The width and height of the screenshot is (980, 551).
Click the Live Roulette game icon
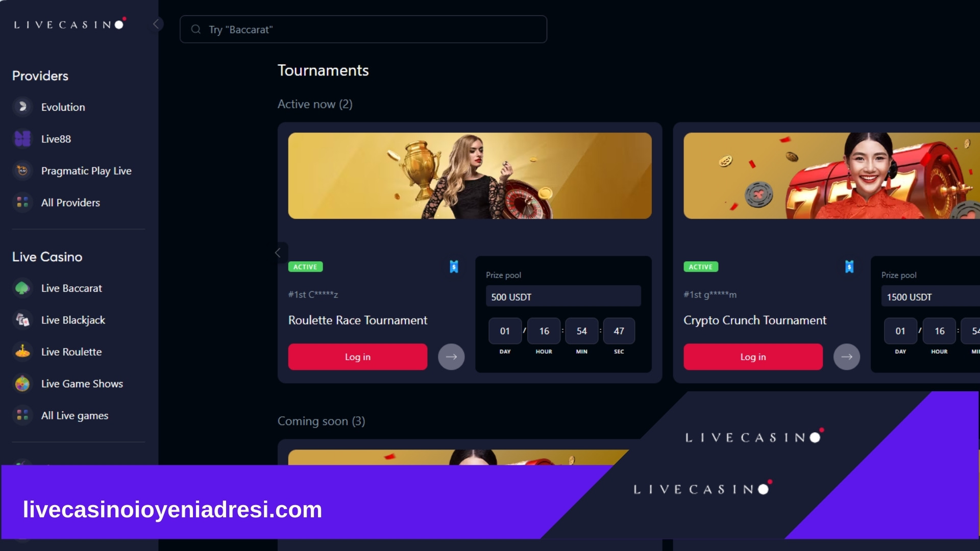(22, 350)
